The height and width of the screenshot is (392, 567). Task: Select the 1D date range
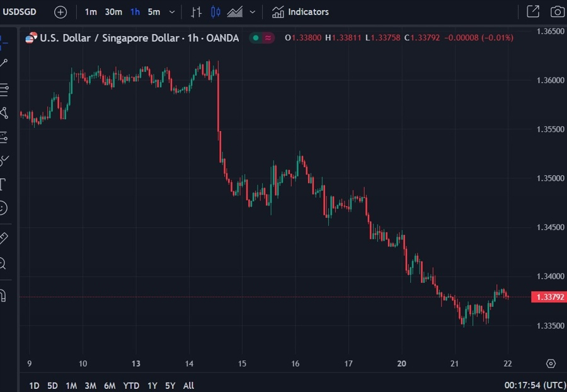(34, 386)
